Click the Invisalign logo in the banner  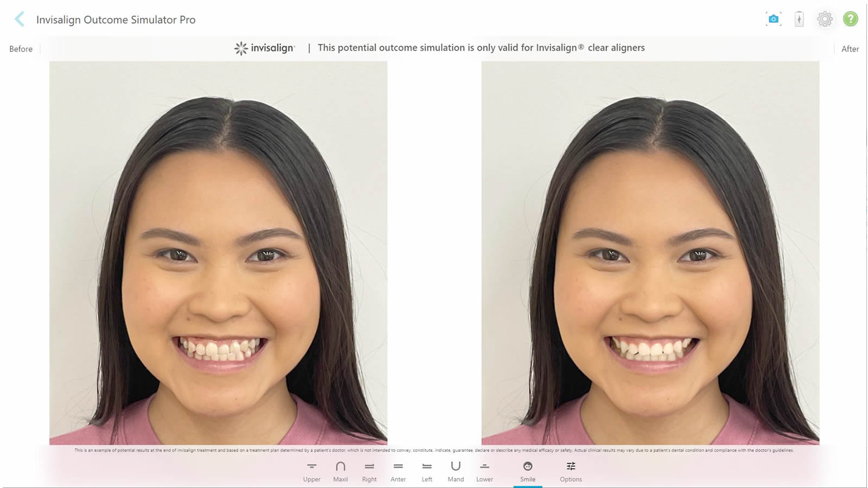click(265, 48)
